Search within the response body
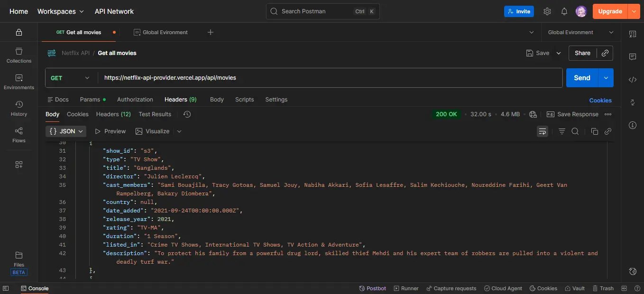The width and height of the screenshot is (644, 294). point(575,131)
